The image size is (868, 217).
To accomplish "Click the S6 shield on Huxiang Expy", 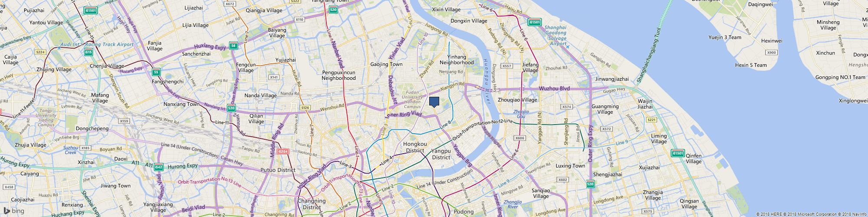I will pos(233,45).
